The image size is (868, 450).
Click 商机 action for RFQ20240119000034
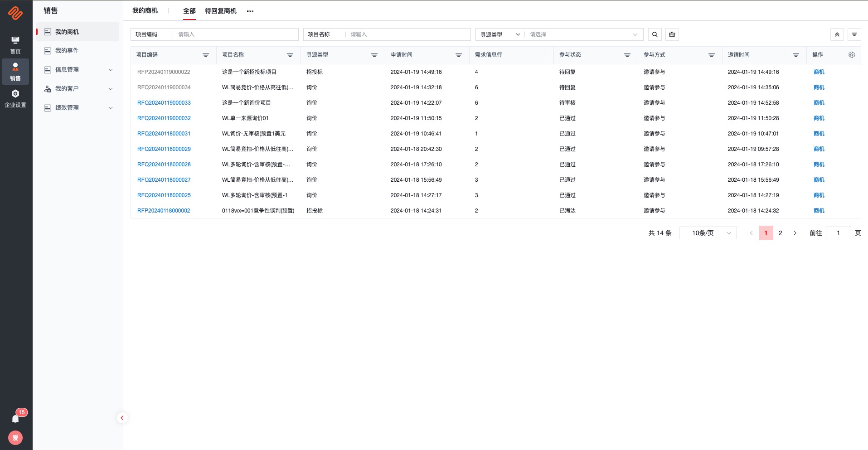[x=819, y=87]
